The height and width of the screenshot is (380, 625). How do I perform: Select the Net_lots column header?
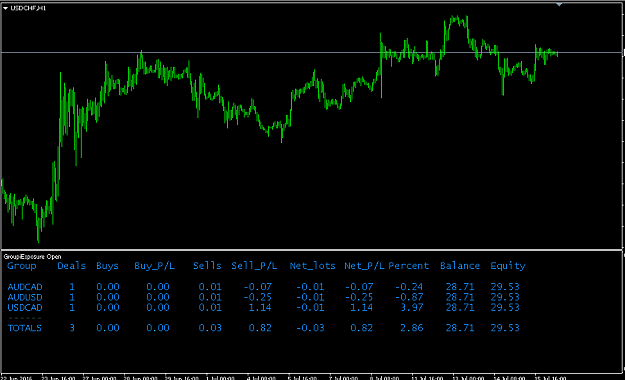pyautogui.click(x=312, y=266)
